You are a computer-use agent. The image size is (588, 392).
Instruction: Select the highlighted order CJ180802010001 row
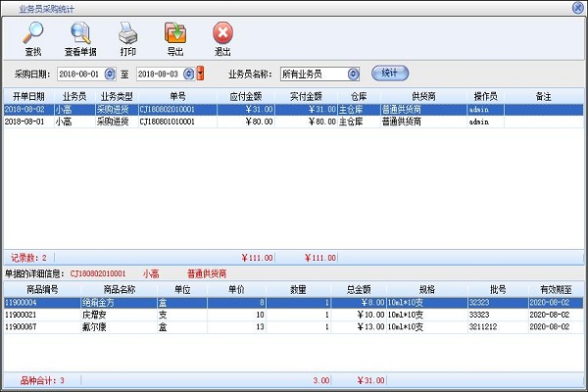(x=294, y=110)
